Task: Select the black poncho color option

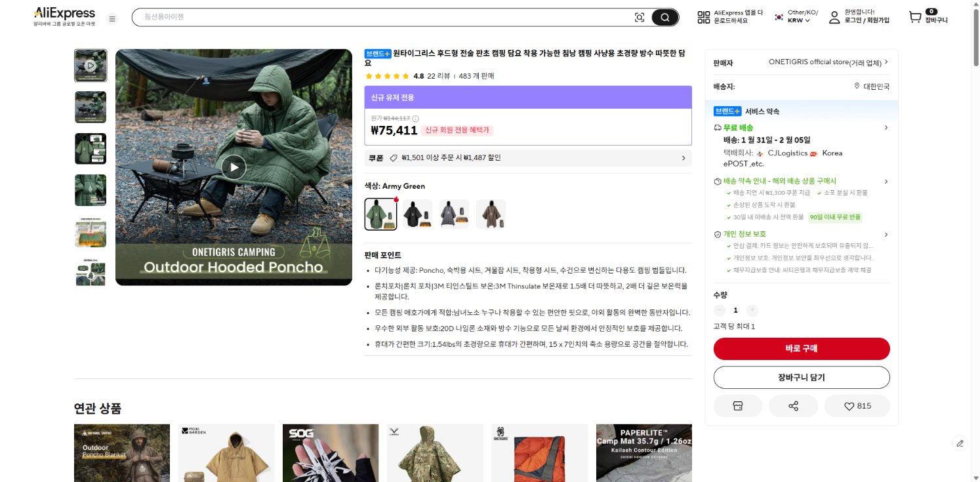Action: point(417,214)
